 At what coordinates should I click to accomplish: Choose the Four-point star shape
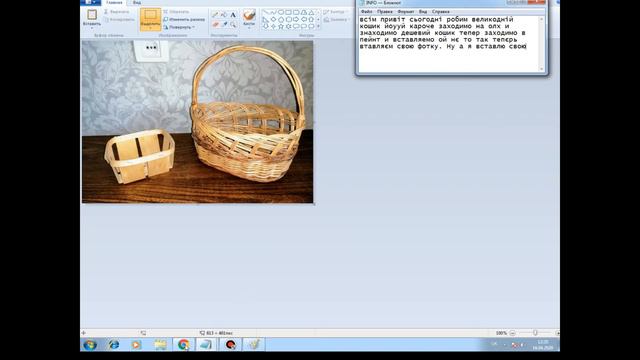(273, 26)
